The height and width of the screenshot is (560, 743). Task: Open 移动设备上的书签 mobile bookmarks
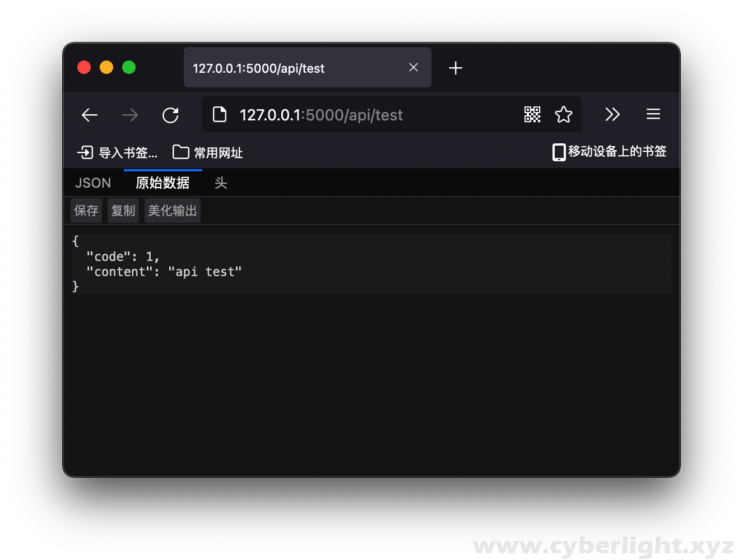point(609,152)
